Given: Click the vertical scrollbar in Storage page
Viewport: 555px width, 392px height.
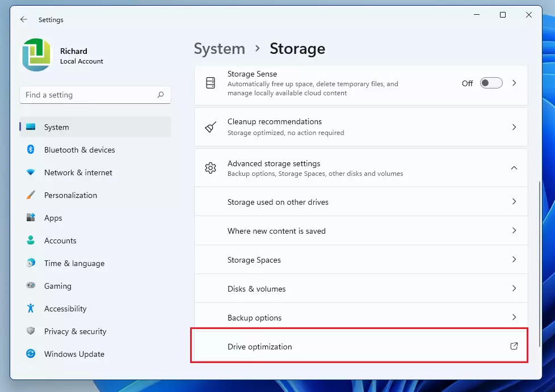Looking at the screenshot, I should coord(540,264).
